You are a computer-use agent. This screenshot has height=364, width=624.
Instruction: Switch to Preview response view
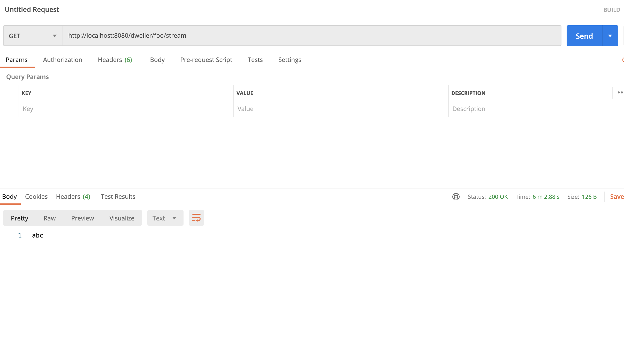[x=82, y=218]
